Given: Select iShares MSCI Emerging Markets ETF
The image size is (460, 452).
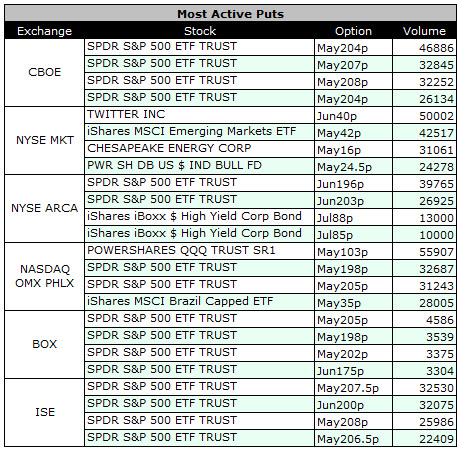Looking at the screenshot, I should point(191,131).
